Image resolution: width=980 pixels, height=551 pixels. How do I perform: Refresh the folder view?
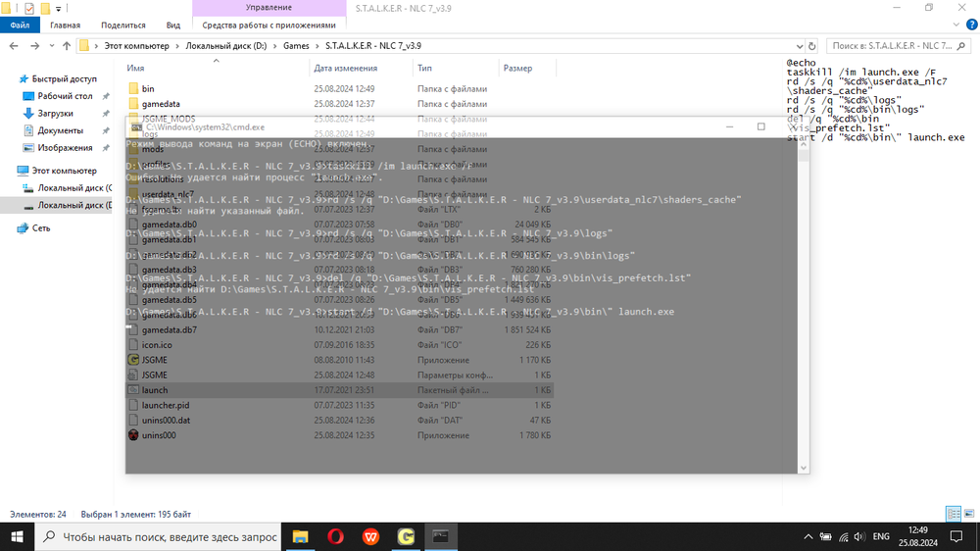point(811,46)
